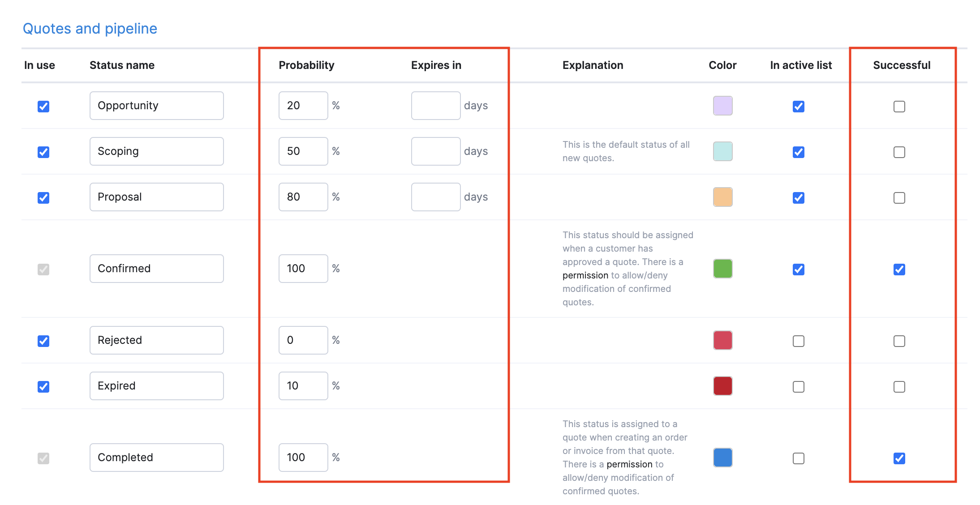Mark Proposal status as Successful

click(899, 198)
